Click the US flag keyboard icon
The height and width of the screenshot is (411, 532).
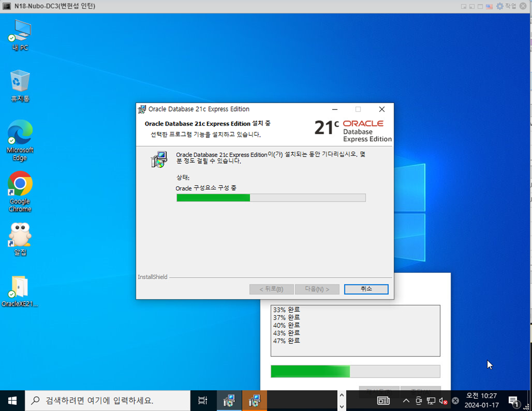[x=489, y=6]
